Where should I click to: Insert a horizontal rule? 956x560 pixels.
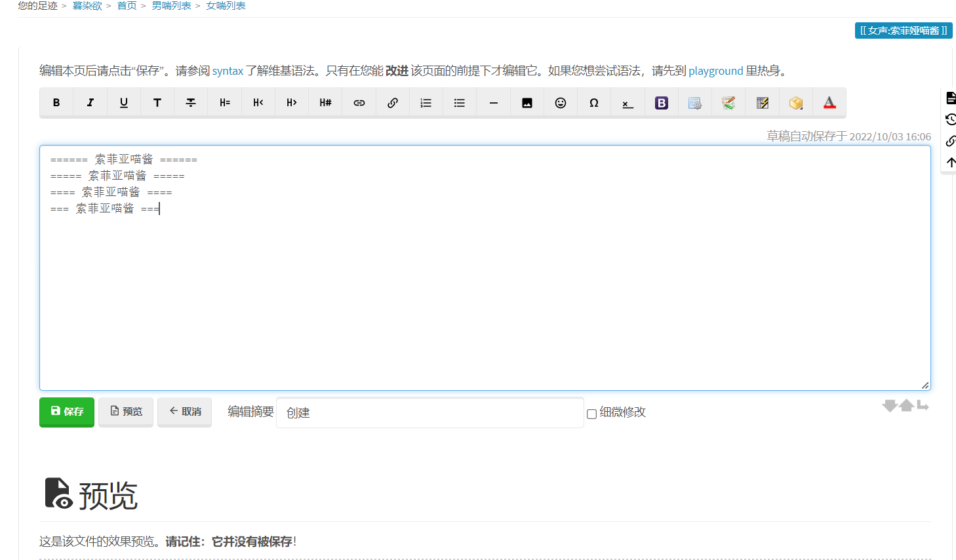(x=493, y=103)
